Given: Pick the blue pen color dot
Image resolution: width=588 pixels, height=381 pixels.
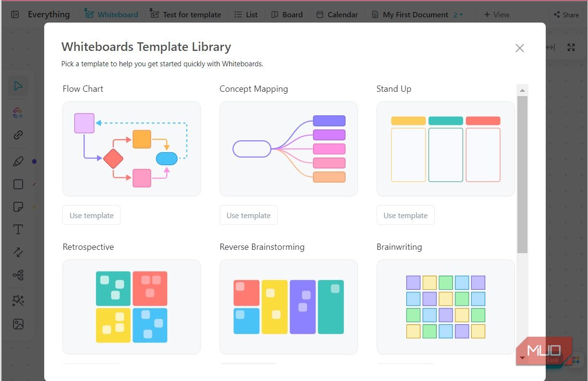Looking at the screenshot, I should click(34, 161).
